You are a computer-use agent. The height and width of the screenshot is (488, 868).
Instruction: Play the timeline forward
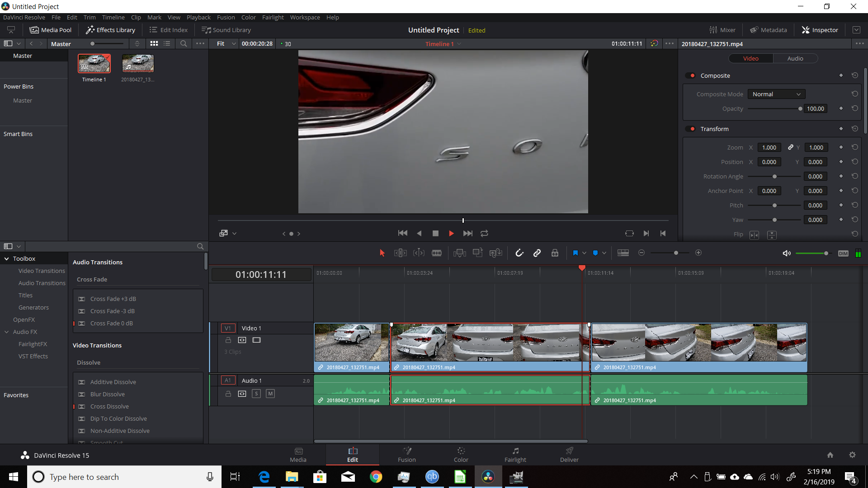pyautogui.click(x=451, y=234)
